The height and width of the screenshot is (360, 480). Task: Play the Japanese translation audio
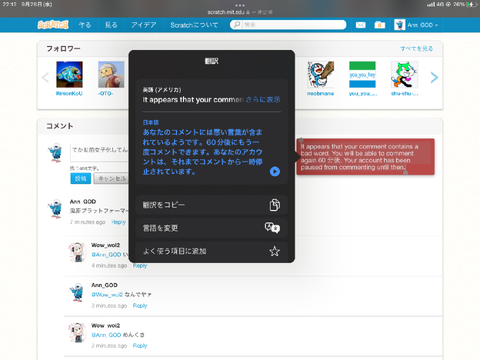(275, 171)
